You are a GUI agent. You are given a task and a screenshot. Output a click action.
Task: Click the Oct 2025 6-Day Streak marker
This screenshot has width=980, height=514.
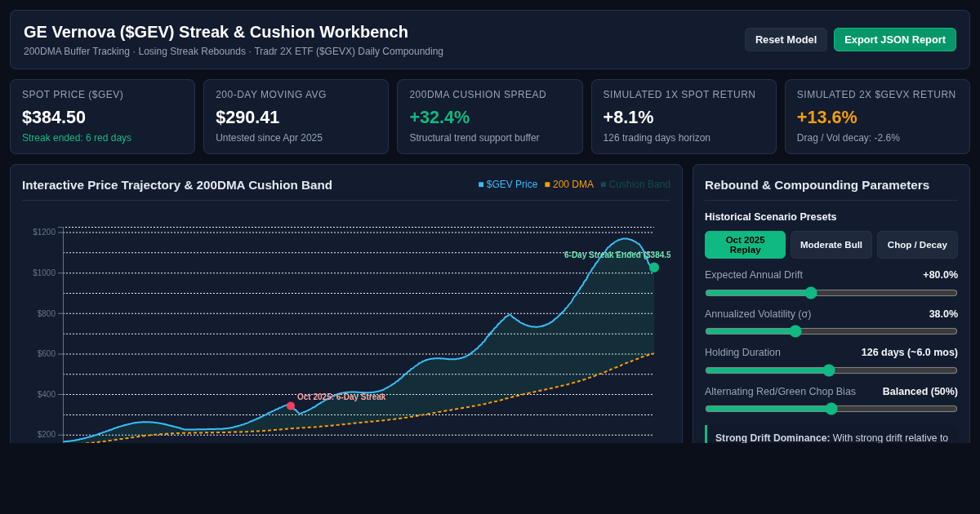(x=291, y=405)
